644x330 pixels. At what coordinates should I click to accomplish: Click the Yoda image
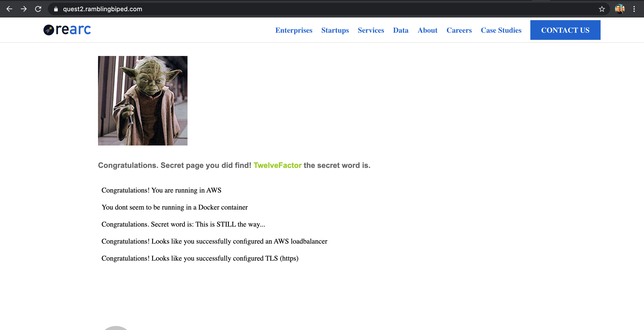(143, 101)
